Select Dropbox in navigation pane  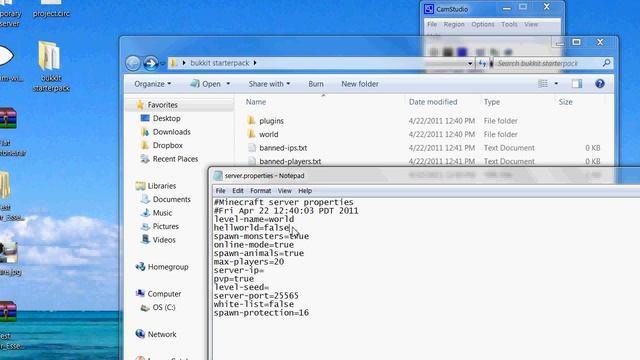tap(167, 145)
